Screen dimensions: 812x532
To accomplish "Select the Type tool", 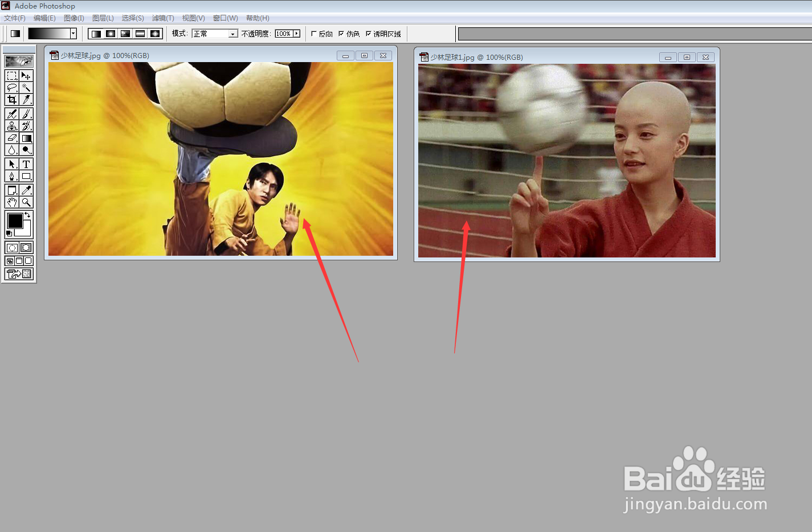I will (x=26, y=164).
